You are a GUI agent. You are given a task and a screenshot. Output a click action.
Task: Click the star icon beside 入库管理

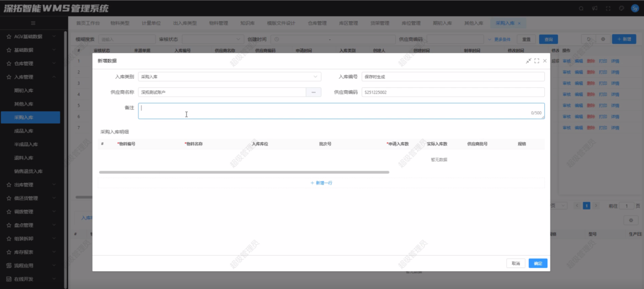click(8, 77)
